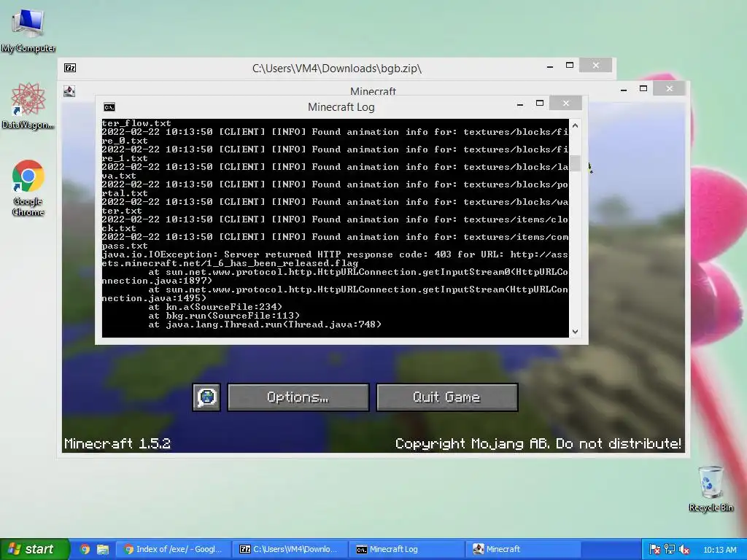Click the Minecraft language globe button
The width and height of the screenshot is (747, 560).
click(x=206, y=397)
